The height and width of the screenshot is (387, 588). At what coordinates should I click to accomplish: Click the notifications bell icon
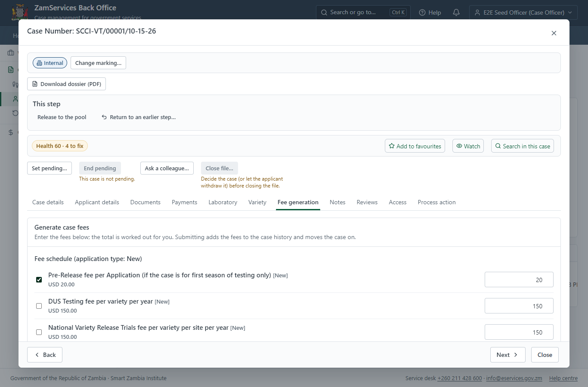coord(456,12)
